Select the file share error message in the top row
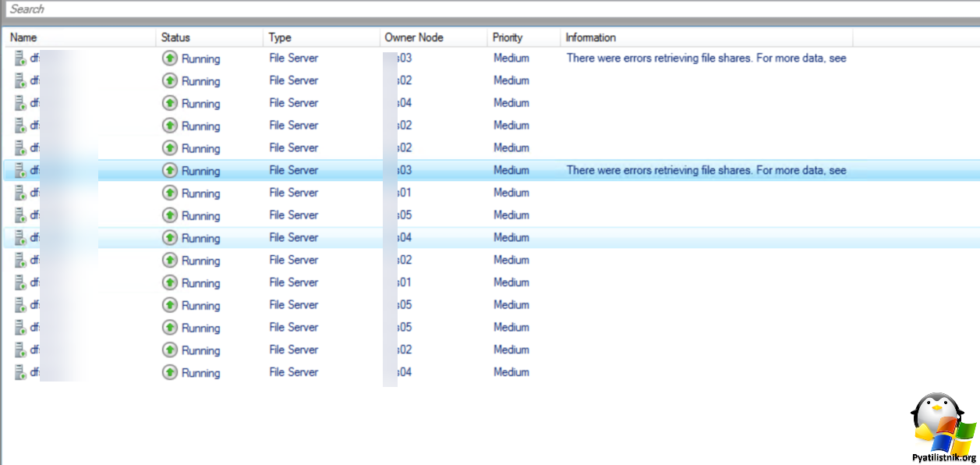This screenshot has height=465, width=980. [x=706, y=58]
